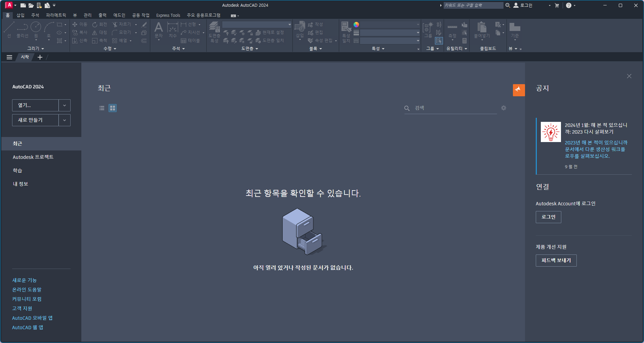Select the Dimension (치수) tool
The width and height of the screenshot is (644, 343).
[172, 30]
